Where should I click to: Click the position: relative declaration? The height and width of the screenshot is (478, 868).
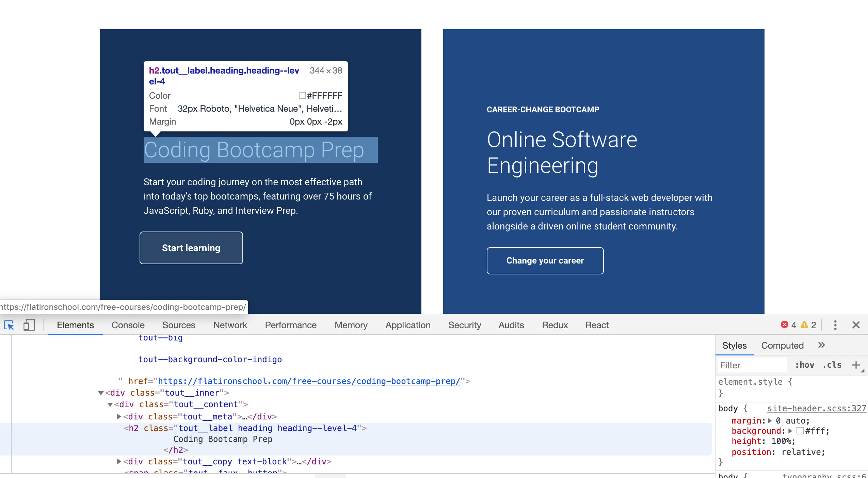coord(778,452)
